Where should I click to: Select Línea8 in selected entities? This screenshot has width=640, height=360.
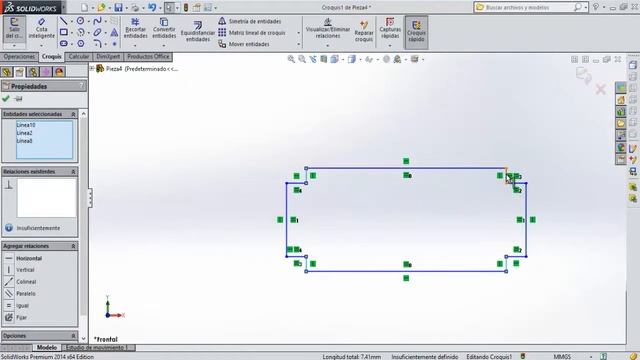(x=24, y=141)
